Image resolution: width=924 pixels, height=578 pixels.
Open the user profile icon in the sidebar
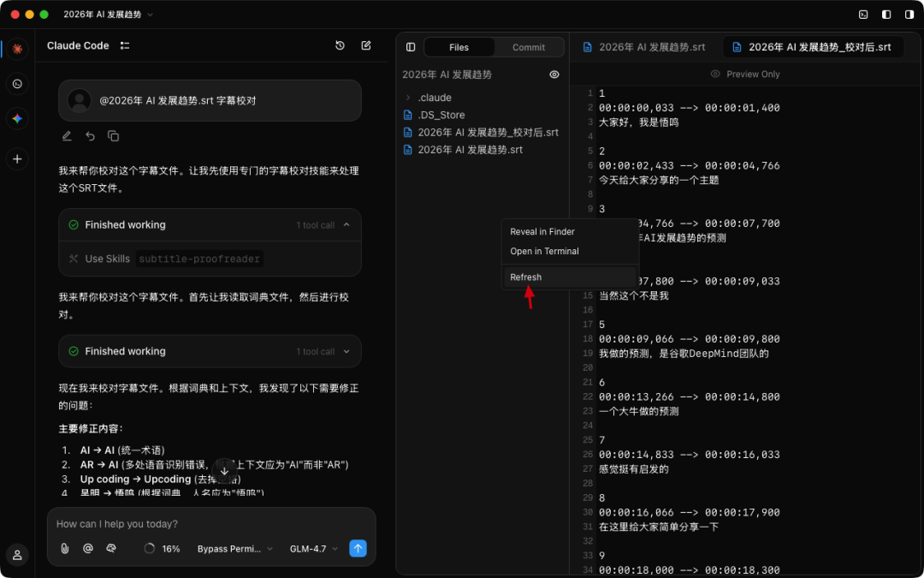point(17,554)
